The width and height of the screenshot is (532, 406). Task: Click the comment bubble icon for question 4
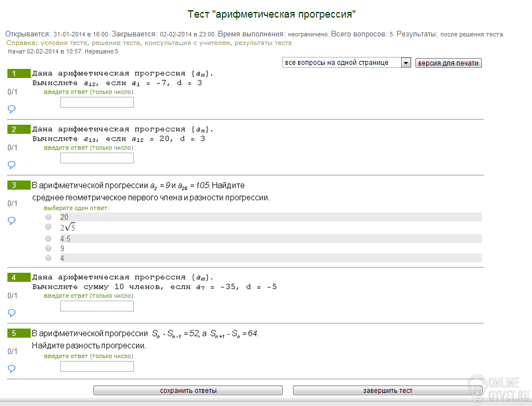(11, 313)
